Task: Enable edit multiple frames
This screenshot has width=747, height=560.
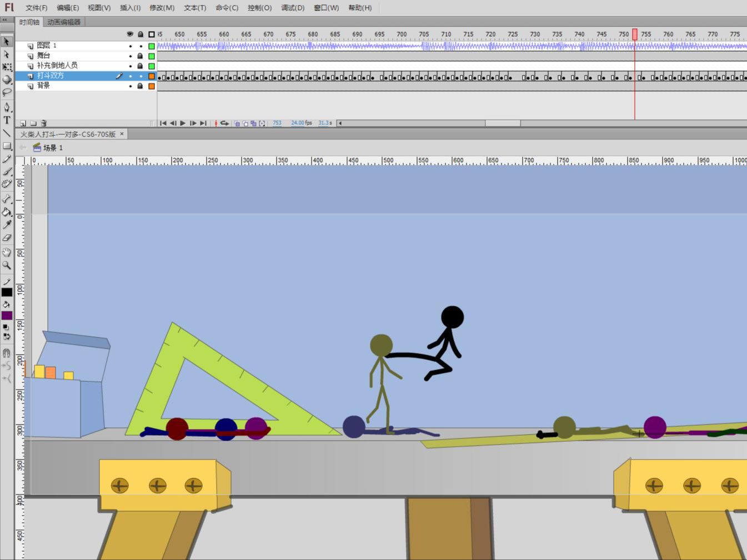Action: point(253,123)
